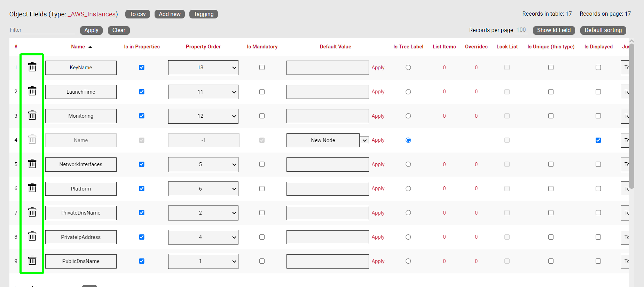Viewport: 644px width, 287px height.
Task: Delete PublicDnsName using trash icon
Action: tap(32, 261)
